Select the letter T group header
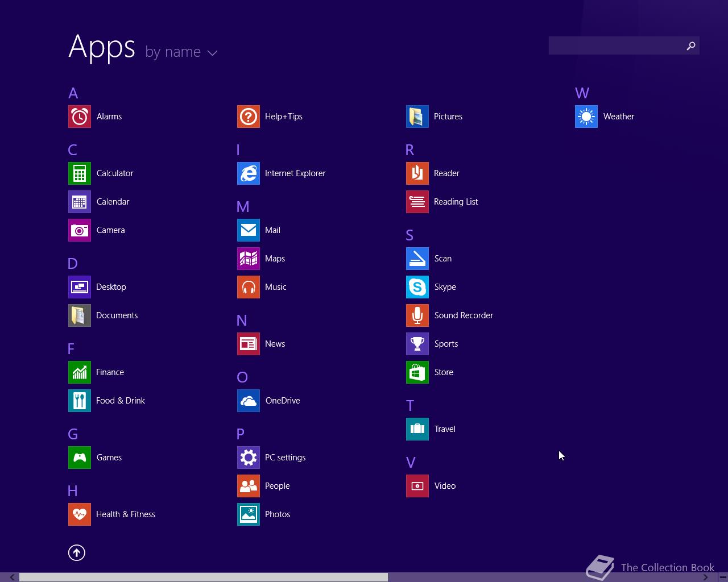Image resolution: width=728 pixels, height=582 pixels. coord(410,406)
